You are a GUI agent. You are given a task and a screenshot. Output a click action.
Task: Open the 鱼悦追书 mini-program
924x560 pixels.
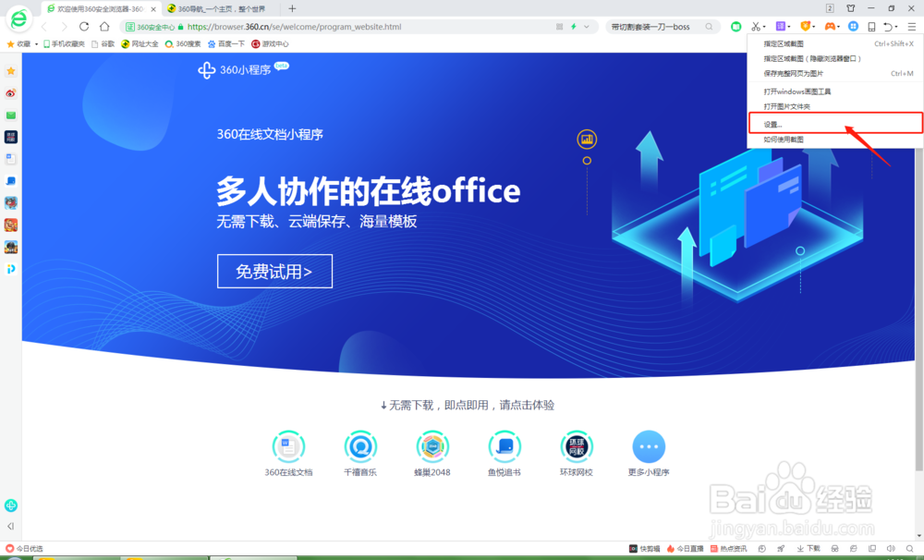(505, 454)
